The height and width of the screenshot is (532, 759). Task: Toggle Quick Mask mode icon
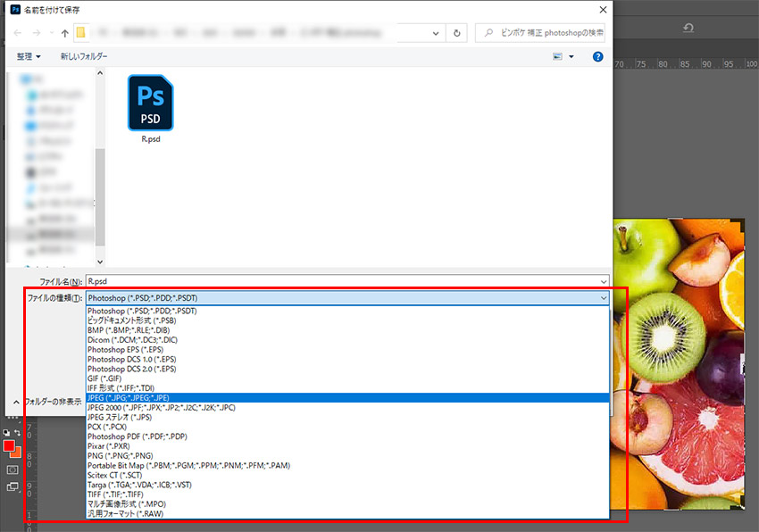tap(13, 469)
